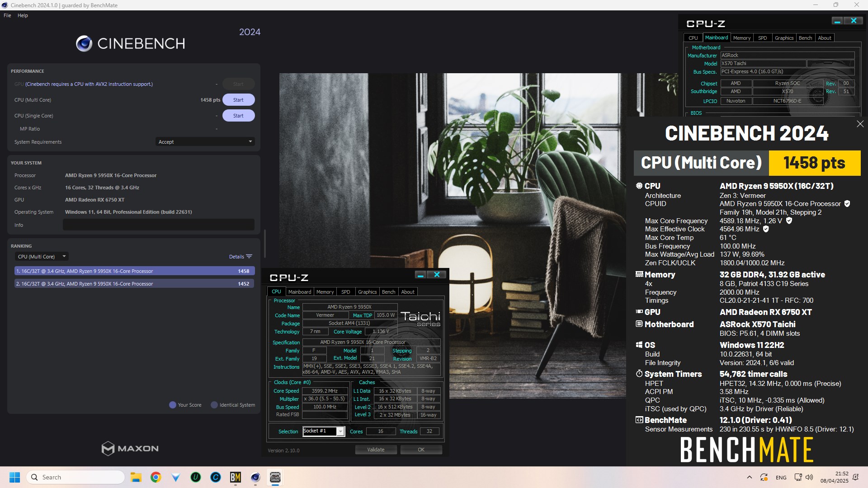Image resolution: width=868 pixels, height=488 pixels.
Task: Click the Cinebench sphere logo icon
Action: pos(84,43)
